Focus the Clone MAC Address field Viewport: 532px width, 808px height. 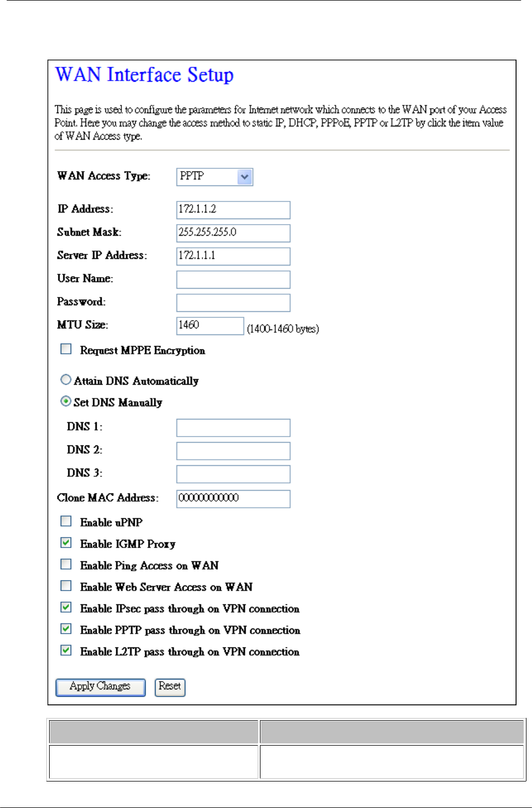(x=233, y=498)
